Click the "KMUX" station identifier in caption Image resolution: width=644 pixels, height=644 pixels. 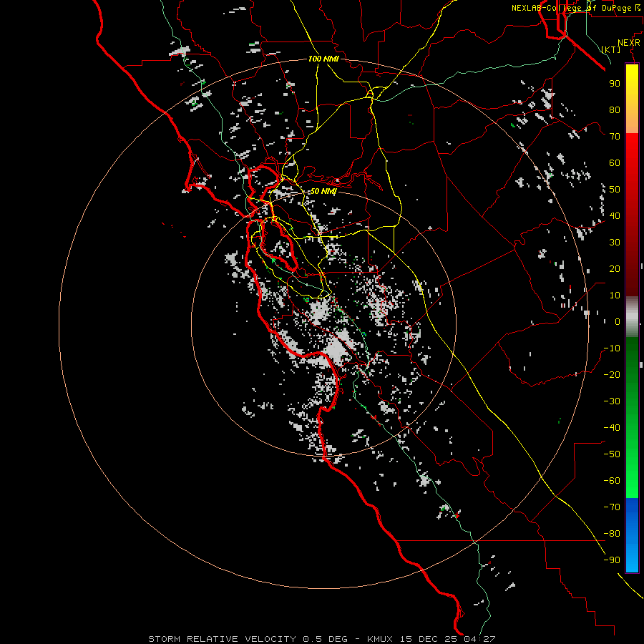[x=380, y=639]
